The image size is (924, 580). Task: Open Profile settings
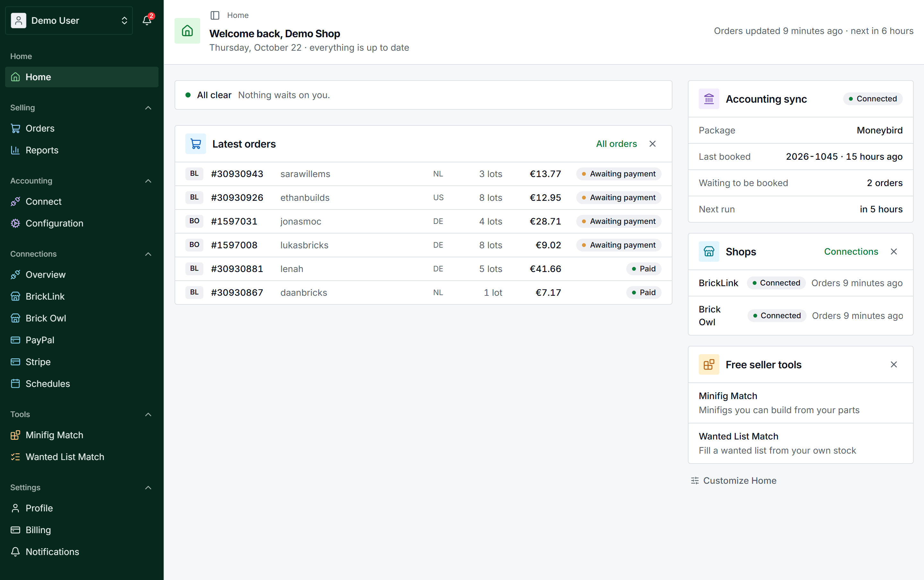click(82, 508)
